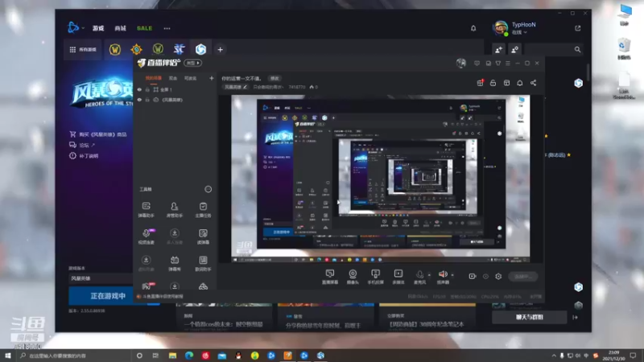Lock the 风暴英雄 source layer

(x=147, y=100)
